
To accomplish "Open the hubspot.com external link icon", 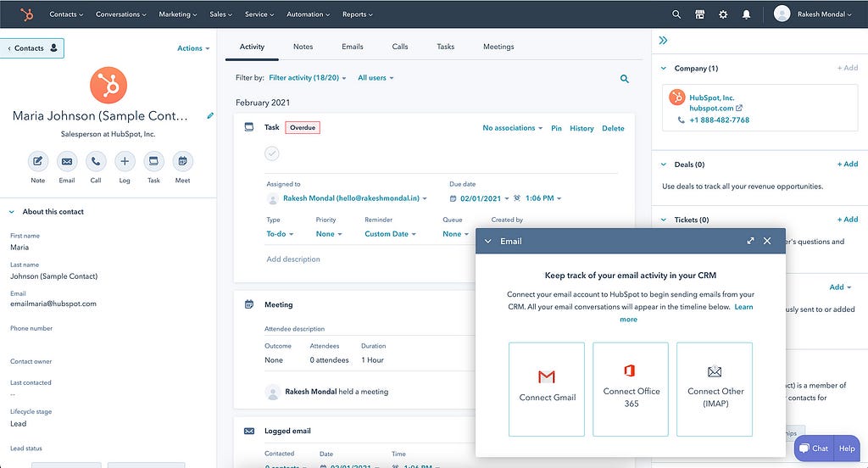I will pos(739,108).
